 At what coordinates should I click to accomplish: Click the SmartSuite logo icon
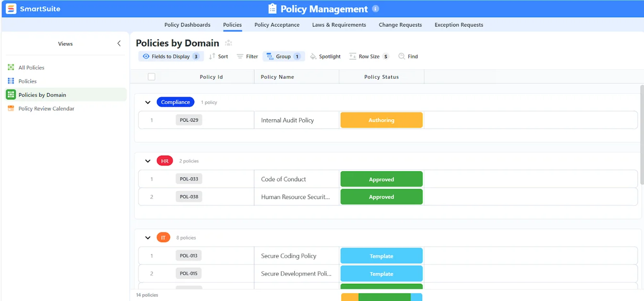pos(11,9)
